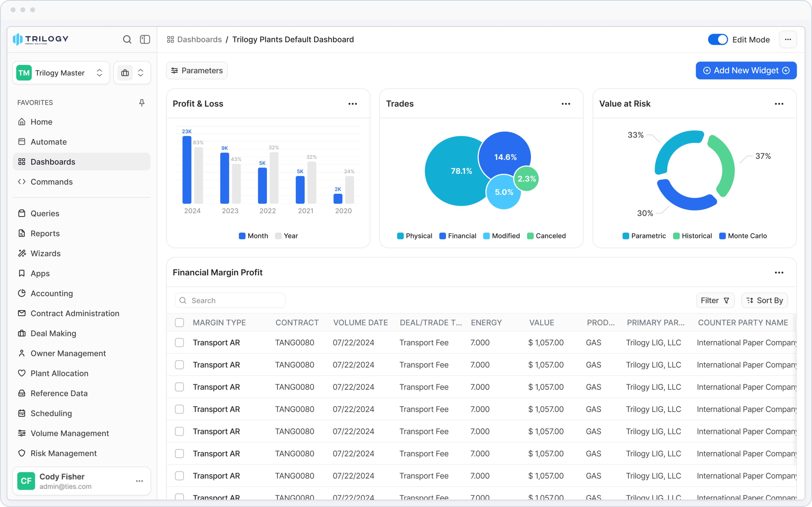Image resolution: width=812 pixels, height=507 pixels.
Task: Open the Profit & Loss widget options menu
Action: [x=353, y=104]
